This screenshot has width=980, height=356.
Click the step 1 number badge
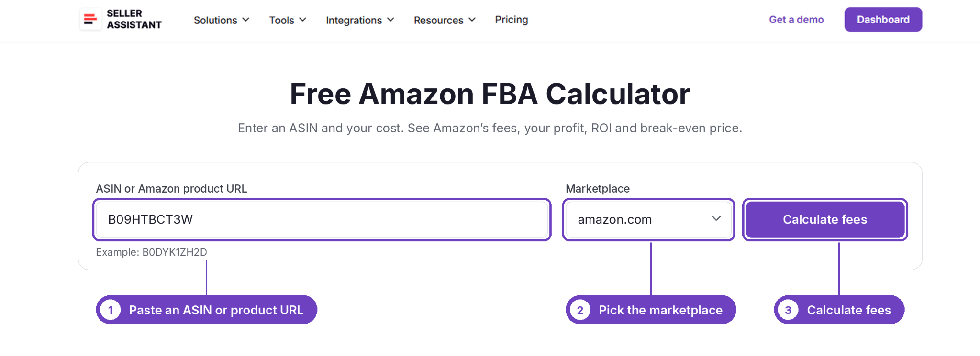(x=111, y=310)
